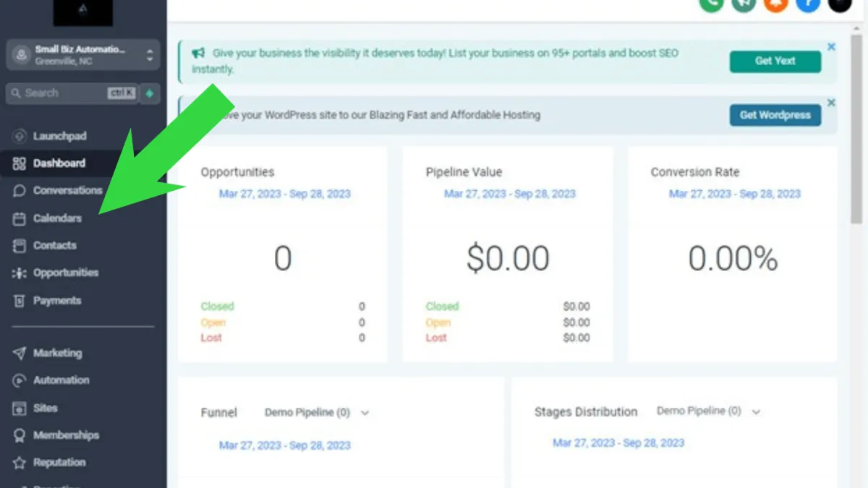Image resolution: width=868 pixels, height=488 pixels.
Task: Expand the Funnel Demo Pipeline dropdown
Action: coord(317,413)
